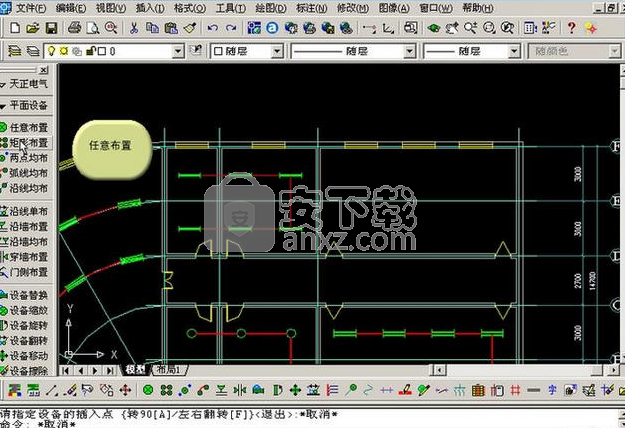625x428 pixels.
Task: Open the 标注(N) menu
Action: 312,8
